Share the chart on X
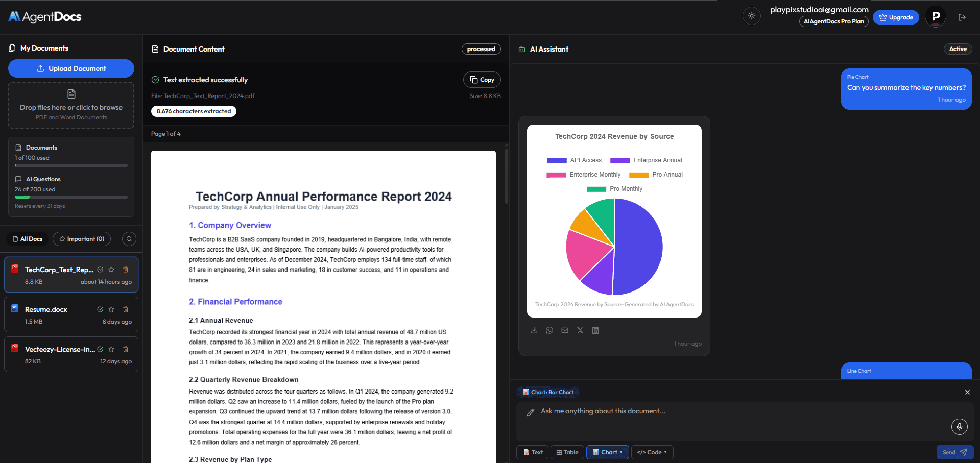The width and height of the screenshot is (980, 463). [580, 330]
